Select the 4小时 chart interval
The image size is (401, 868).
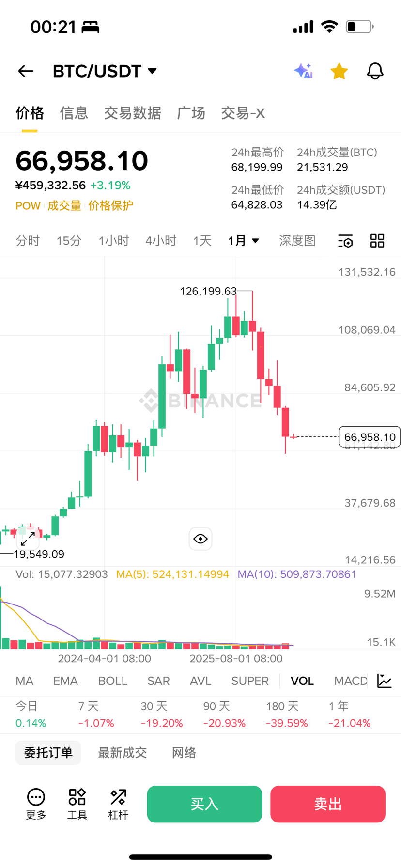[x=161, y=241]
